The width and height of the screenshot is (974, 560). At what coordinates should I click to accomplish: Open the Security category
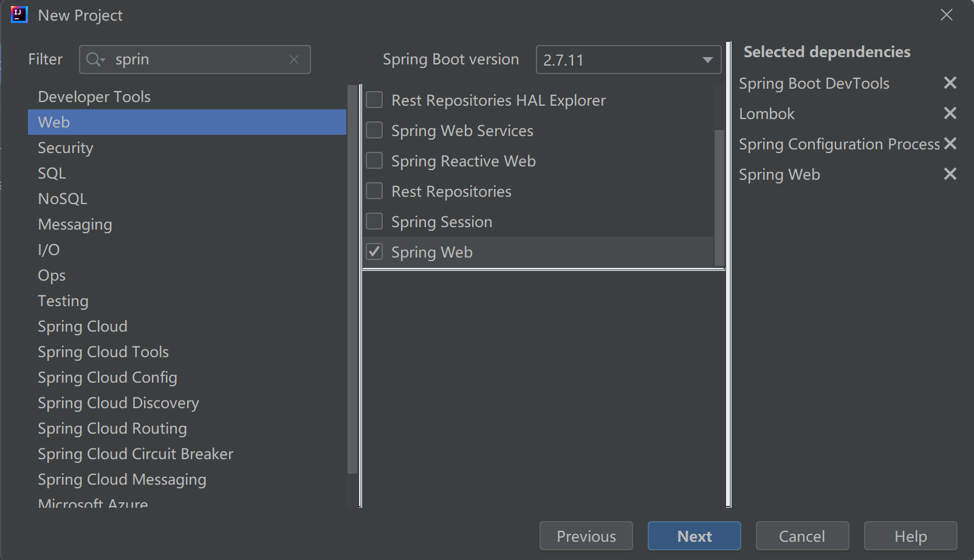[187, 148]
